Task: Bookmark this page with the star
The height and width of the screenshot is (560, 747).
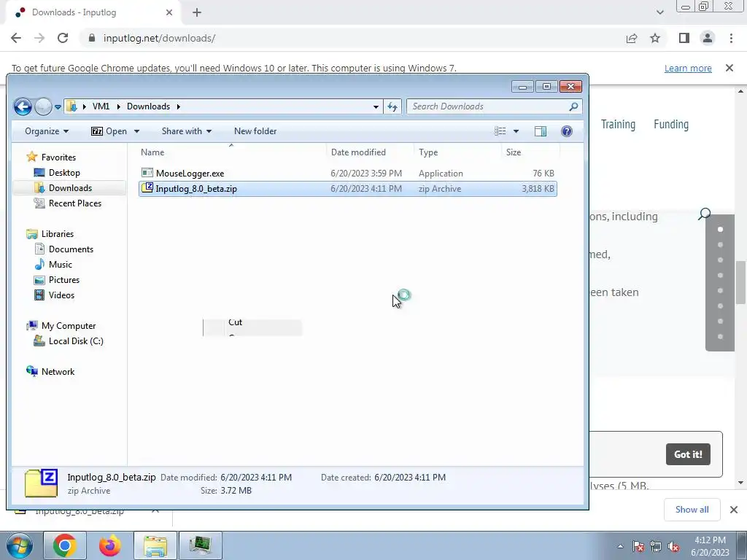Action: point(655,38)
